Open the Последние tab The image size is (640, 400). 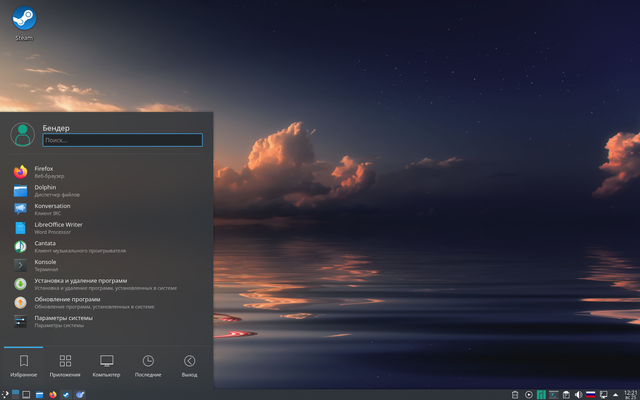tap(148, 366)
